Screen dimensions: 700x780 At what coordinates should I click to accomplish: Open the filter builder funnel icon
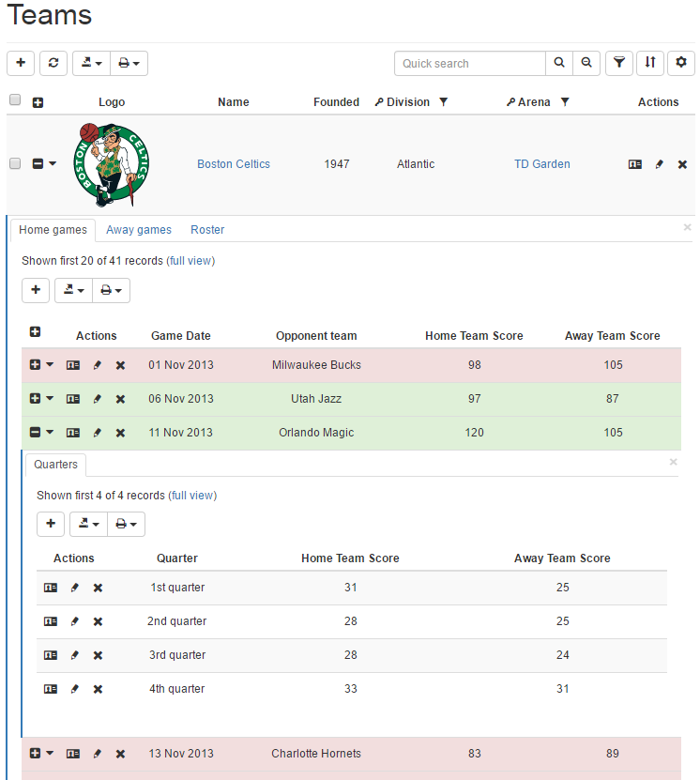[618, 63]
